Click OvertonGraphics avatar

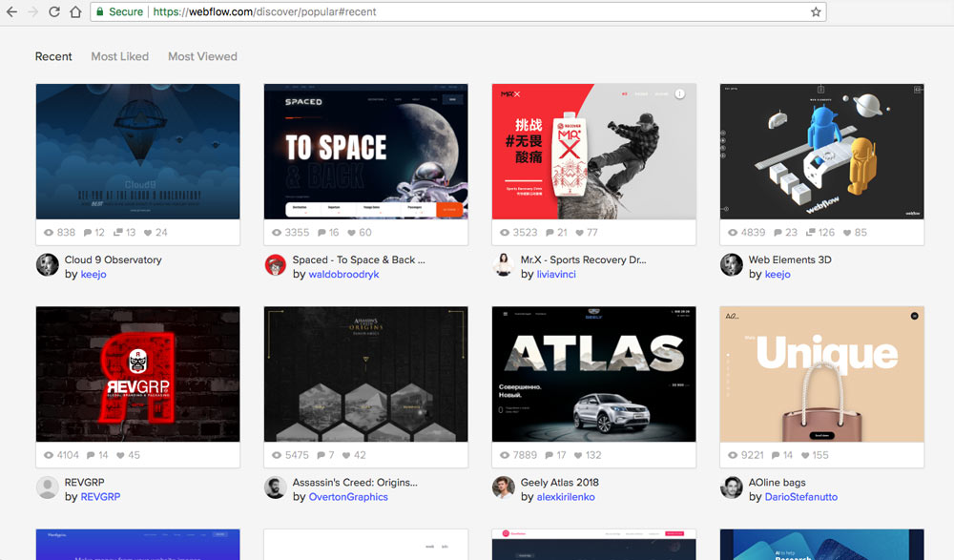276,487
